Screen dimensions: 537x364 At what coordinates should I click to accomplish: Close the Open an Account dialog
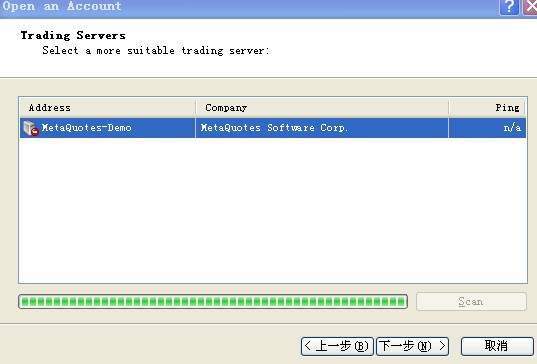click(x=530, y=7)
